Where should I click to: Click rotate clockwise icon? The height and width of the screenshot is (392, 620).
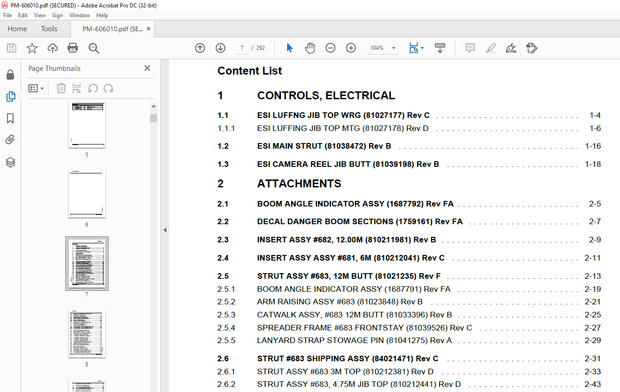click(x=108, y=88)
